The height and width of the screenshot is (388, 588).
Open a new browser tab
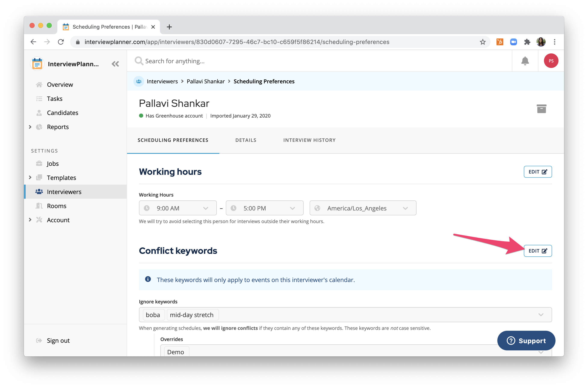coord(169,27)
